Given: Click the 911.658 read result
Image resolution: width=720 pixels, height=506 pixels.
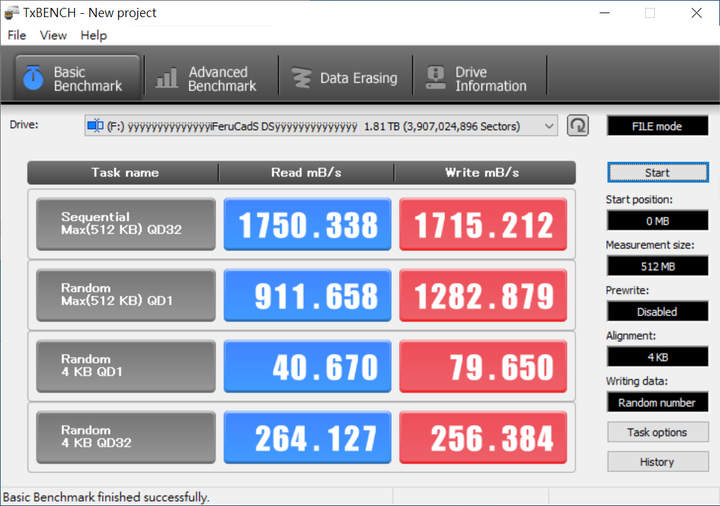Looking at the screenshot, I should point(308,295).
